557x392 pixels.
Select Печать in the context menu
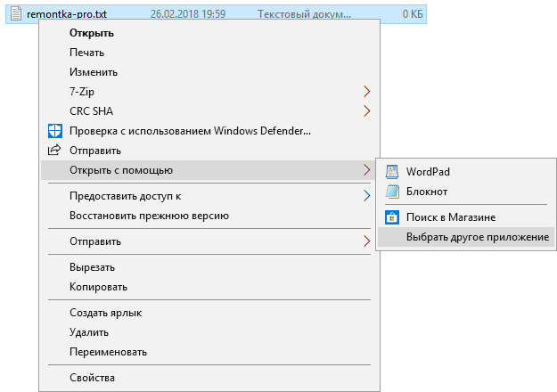pyautogui.click(x=209, y=53)
